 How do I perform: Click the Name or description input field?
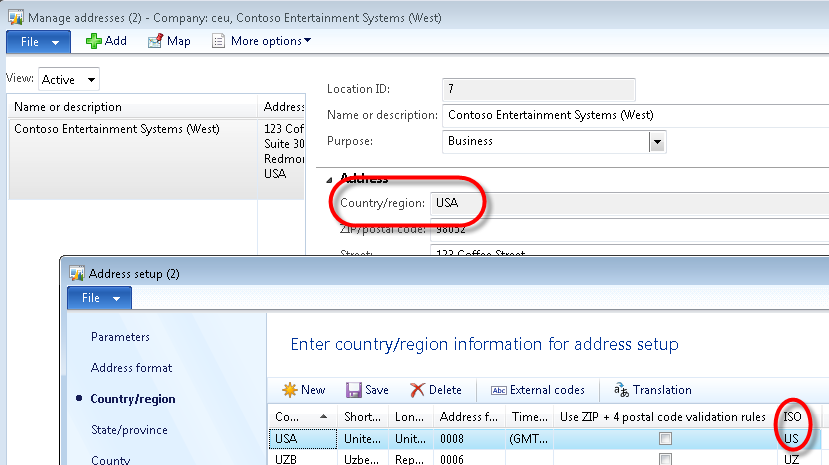click(635, 115)
